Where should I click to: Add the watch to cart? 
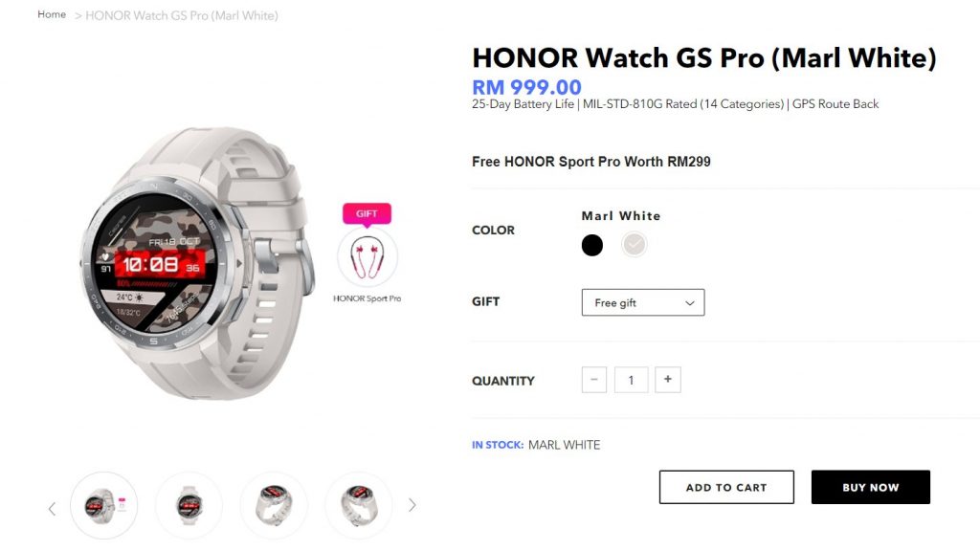(x=726, y=487)
